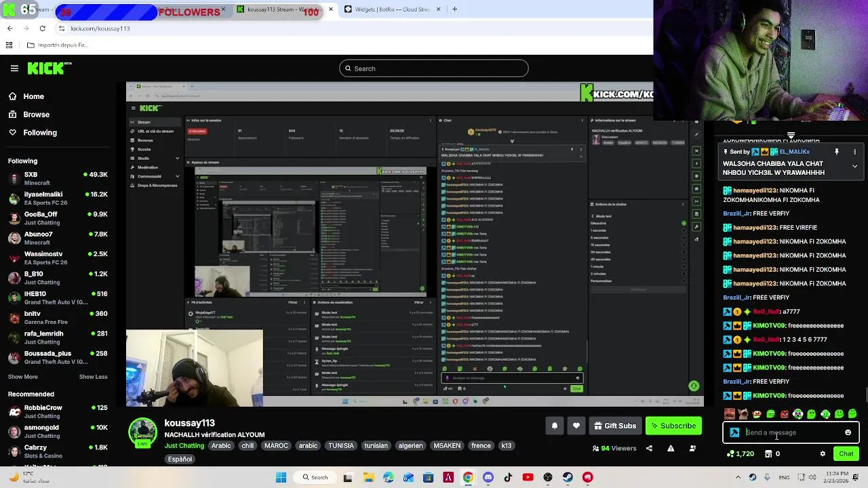Click the user moderation icon beside report
This screenshot has width=868, height=488.
pos(692,448)
